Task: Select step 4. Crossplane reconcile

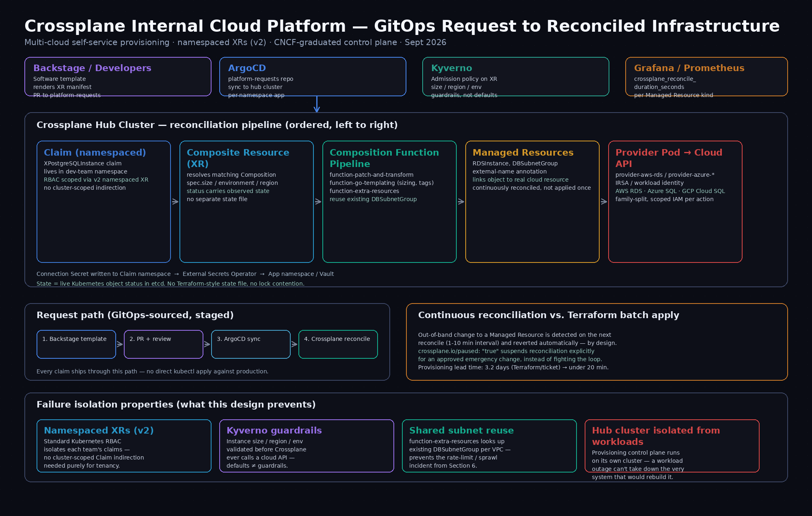Action: coord(338,345)
